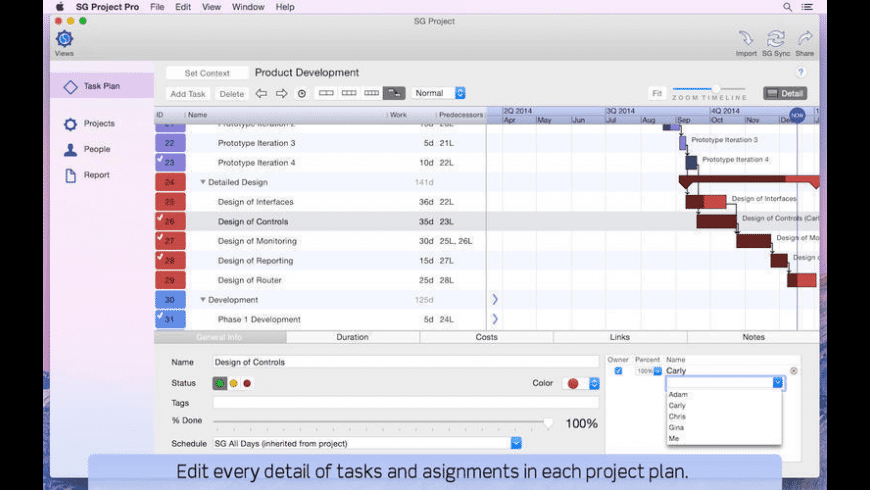870x490 pixels.
Task: Click the outdent left arrow icon
Action: coord(261,93)
